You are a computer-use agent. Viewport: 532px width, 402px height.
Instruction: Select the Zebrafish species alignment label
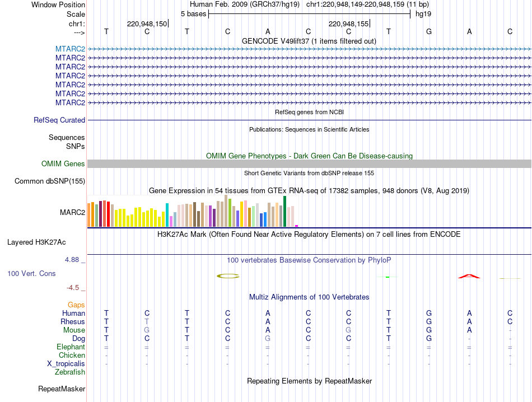point(70,372)
